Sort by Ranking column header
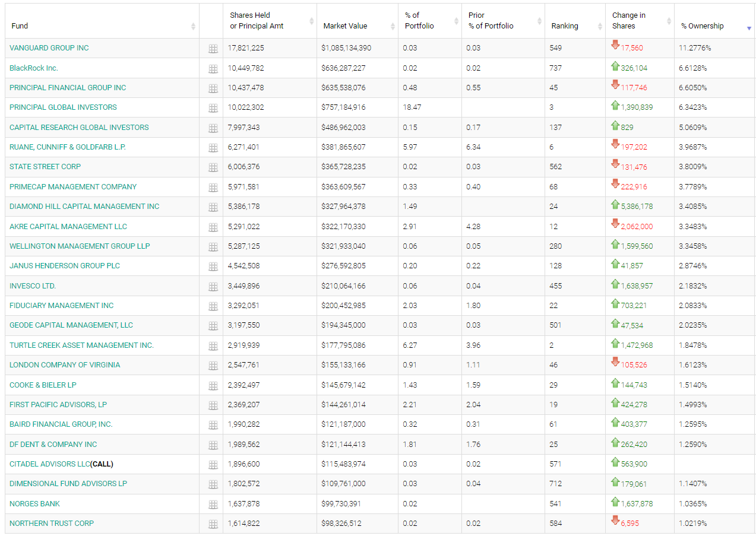Screen dimensions: 756x536 (x=575, y=21)
